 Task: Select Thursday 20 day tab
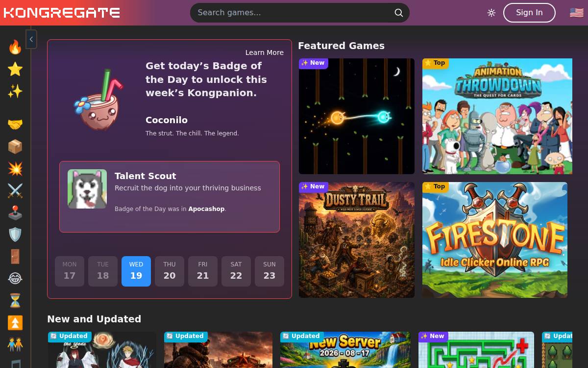tap(170, 271)
